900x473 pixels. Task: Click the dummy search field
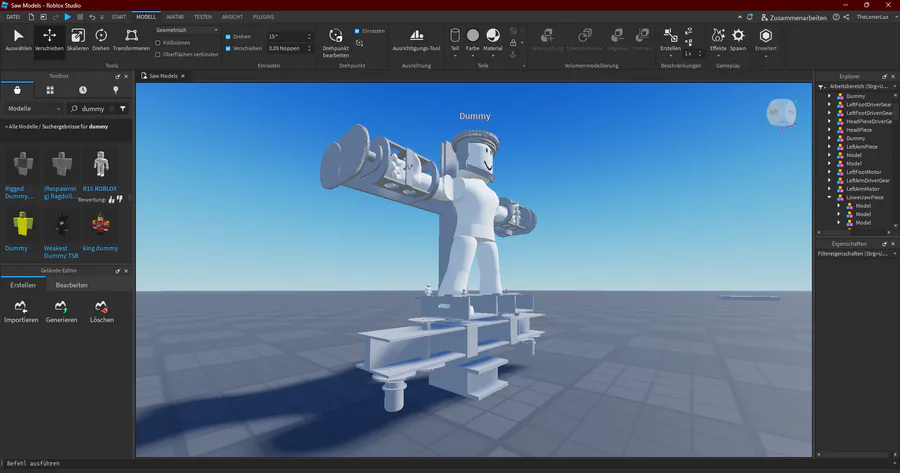pyautogui.click(x=92, y=108)
